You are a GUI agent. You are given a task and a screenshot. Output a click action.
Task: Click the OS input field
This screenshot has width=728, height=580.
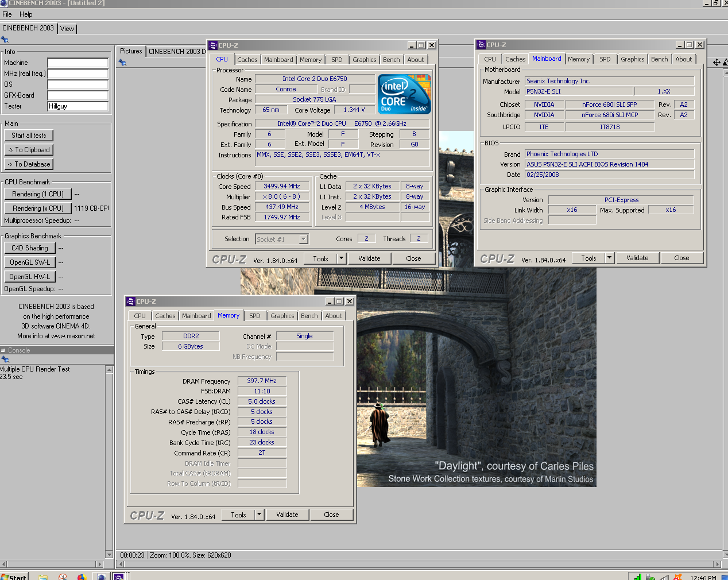tap(78, 84)
